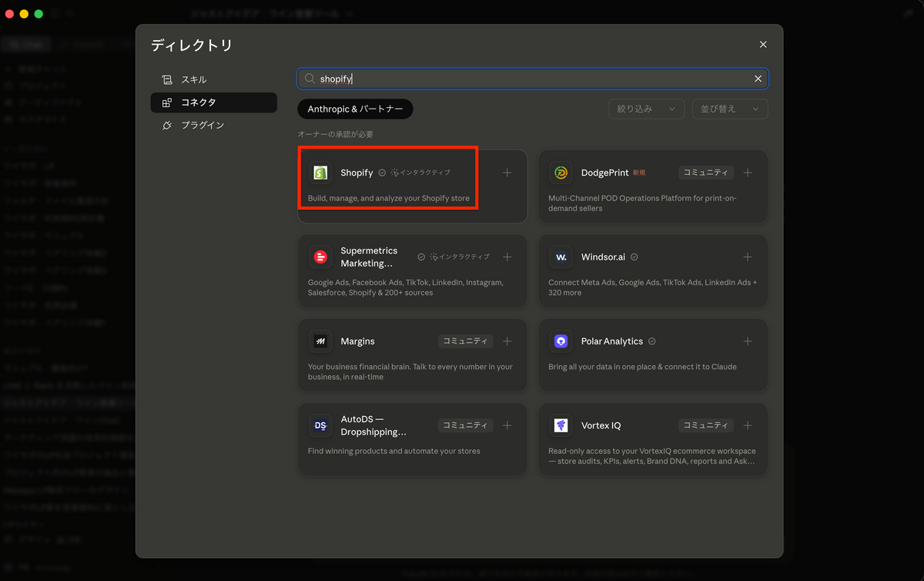Viewport: 924px width, 581px height.
Task: Add the Polar Analytics connector plus icon
Action: pos(748,341)
